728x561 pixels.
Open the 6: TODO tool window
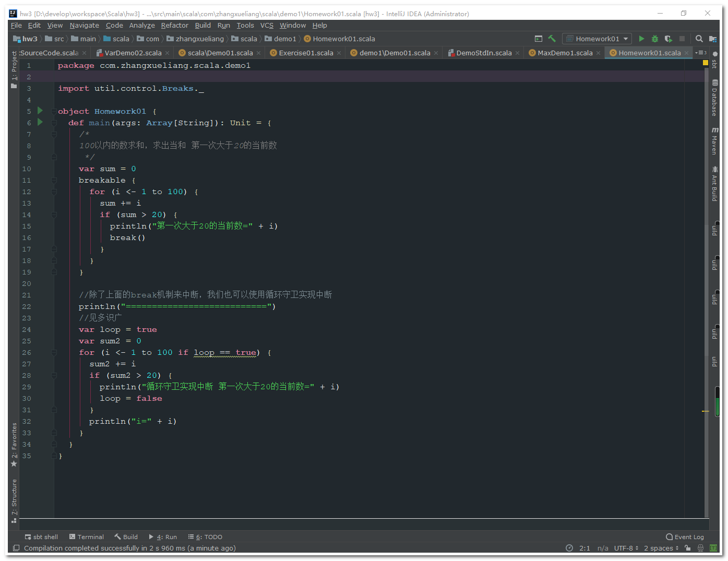click(205, 537)
